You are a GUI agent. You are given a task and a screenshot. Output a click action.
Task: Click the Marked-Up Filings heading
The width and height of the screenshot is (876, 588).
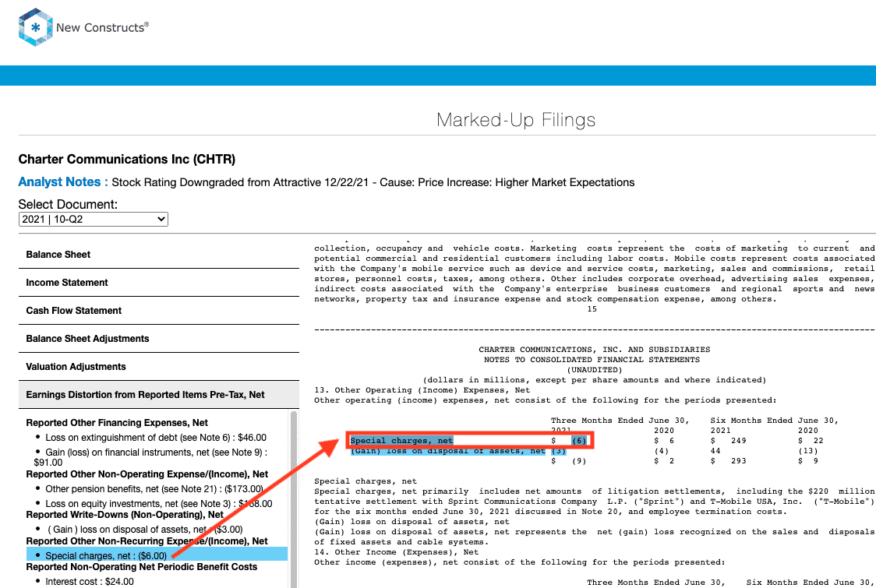point(516,119)
